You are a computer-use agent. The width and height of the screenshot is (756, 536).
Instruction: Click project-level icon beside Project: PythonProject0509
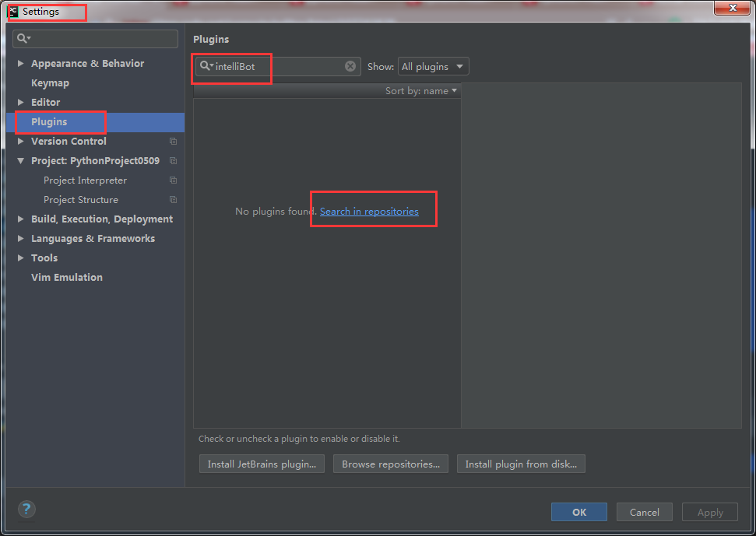click(x=173, y=160)
